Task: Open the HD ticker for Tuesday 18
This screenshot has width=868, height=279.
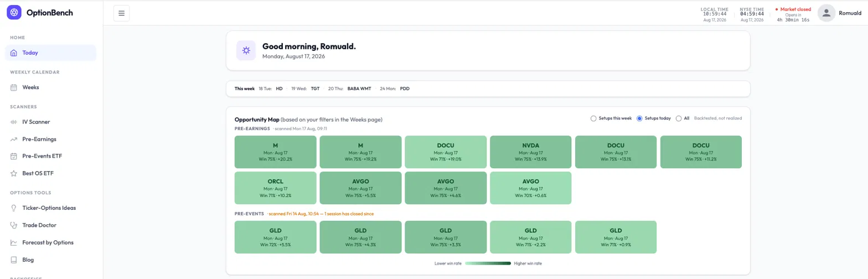Action: 279,89
